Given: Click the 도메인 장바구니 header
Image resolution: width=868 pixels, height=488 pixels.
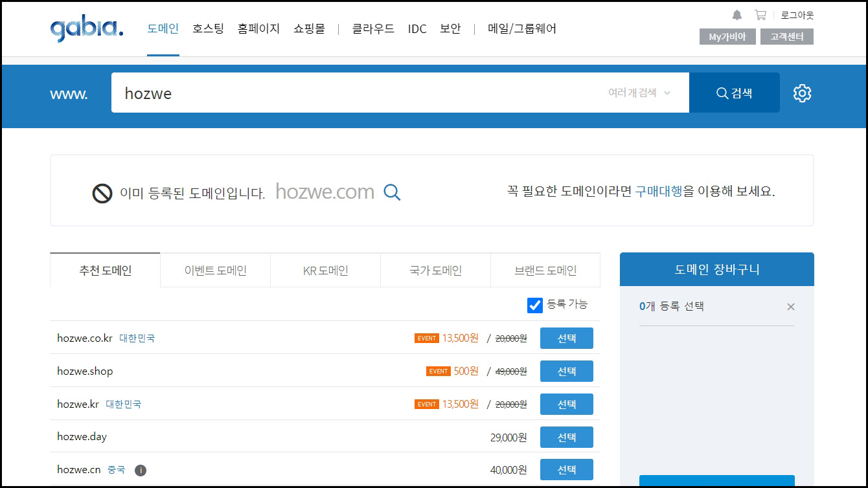Looking at the screenshot, I should (717, 270).
